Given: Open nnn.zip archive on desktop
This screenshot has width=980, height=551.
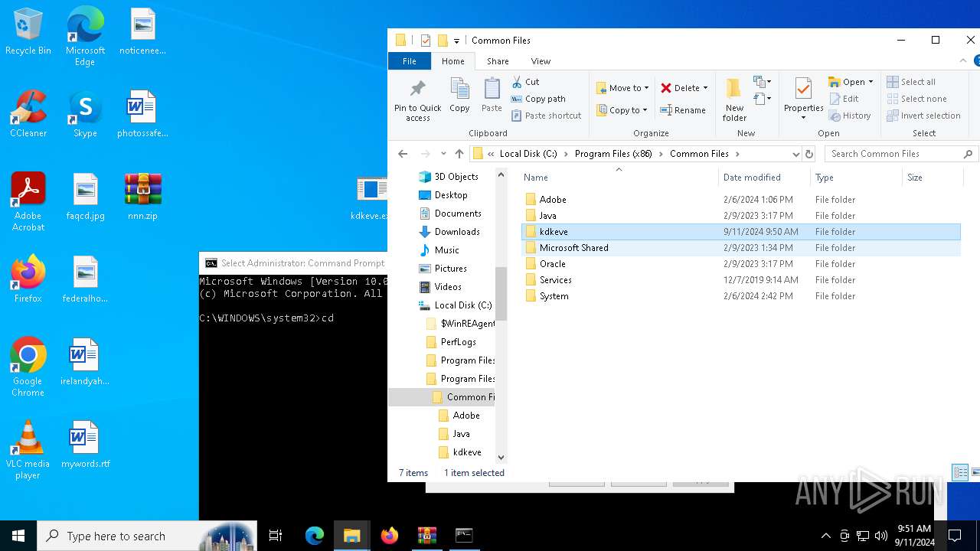Looking at the screenshot, I should pos(142,197).
